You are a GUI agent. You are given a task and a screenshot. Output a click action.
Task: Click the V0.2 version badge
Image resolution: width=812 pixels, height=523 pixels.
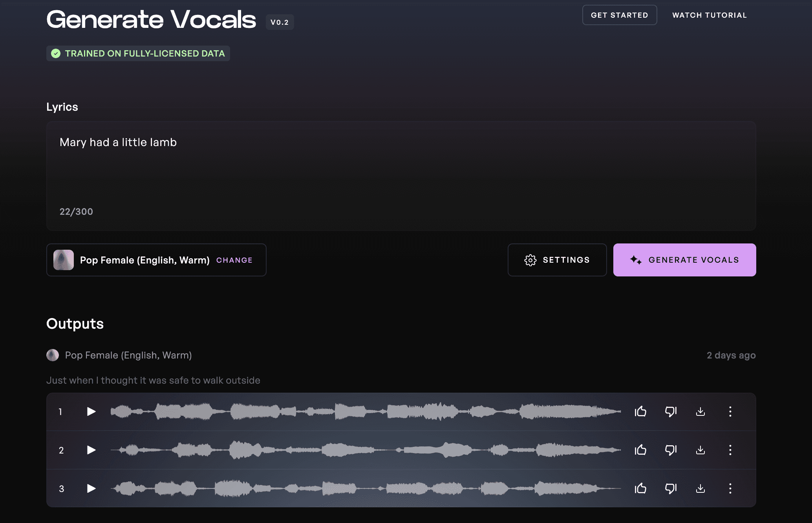(x=280, y=22)
